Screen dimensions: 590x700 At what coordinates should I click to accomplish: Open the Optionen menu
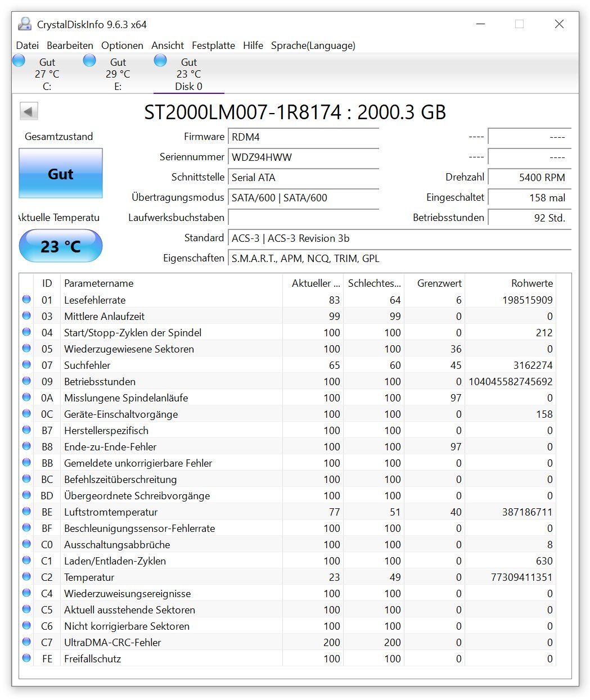pyautogui.click(x=122, y=46)
